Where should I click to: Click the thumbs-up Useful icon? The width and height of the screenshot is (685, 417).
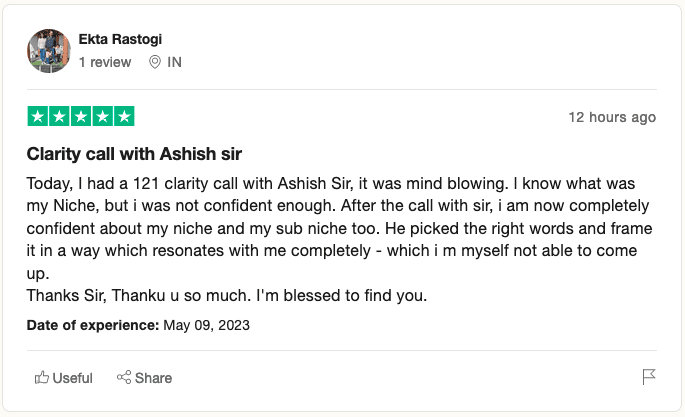[42, 377]
